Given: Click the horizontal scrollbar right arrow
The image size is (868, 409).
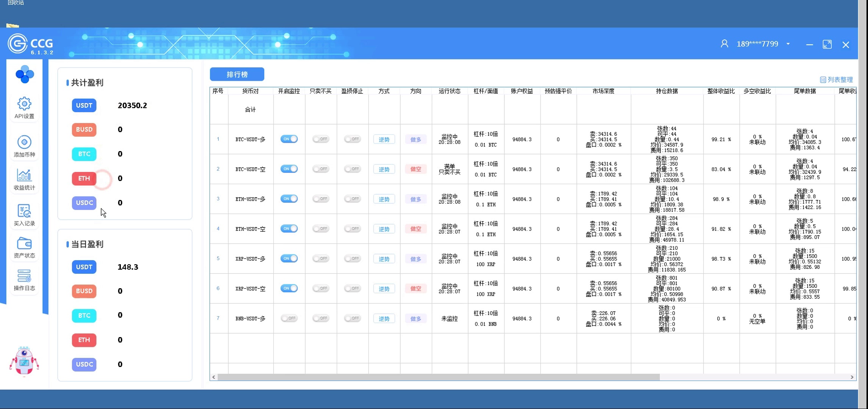Looking at the screenshot, I should pyautogui.click(x=852, y=377).
